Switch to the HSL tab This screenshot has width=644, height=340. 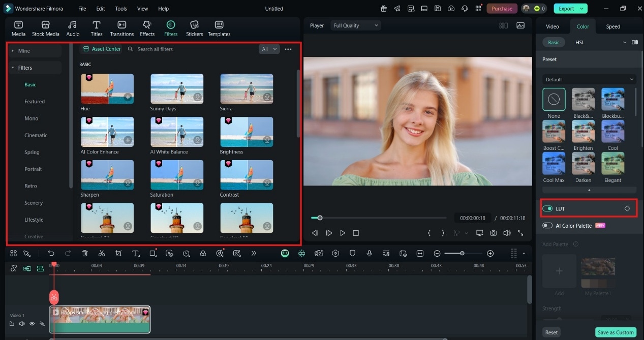[x=580, y=42]
